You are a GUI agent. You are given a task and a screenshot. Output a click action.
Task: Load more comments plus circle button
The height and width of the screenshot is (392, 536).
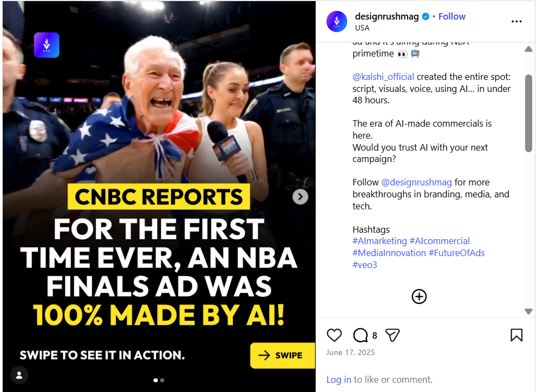[x=419, y=296]
